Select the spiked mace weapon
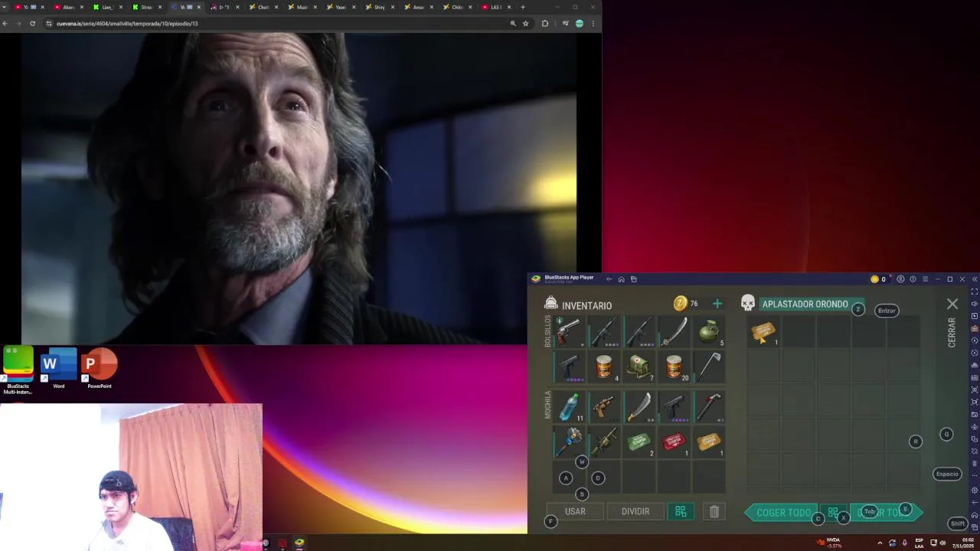980x551 pixels. 568,442
